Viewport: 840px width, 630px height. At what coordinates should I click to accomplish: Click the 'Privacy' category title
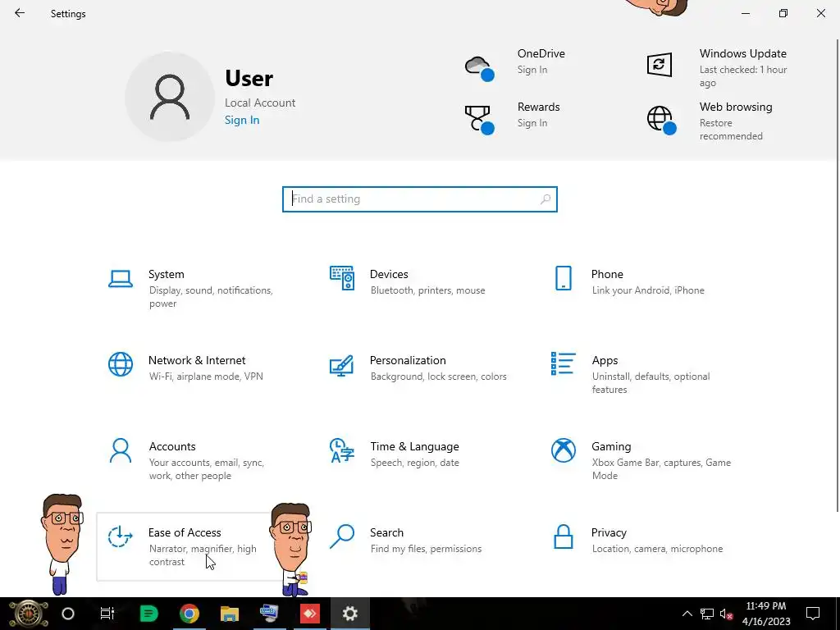tap(609, 532)
